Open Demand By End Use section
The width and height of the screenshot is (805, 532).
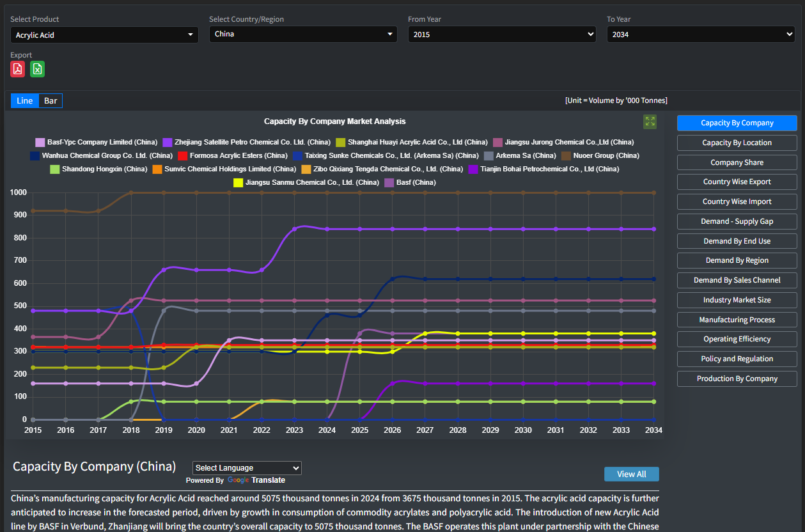click(x=737, y=241)
